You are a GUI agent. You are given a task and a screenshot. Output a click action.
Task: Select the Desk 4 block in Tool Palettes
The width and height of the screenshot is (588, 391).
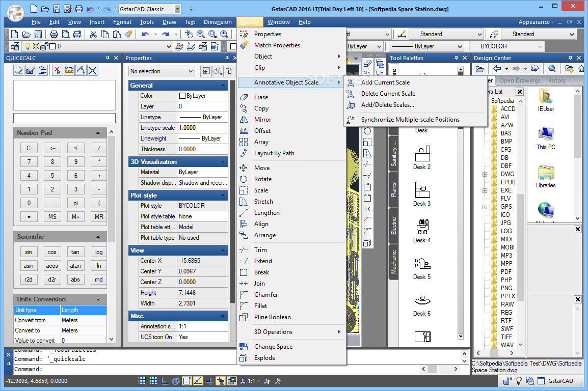422,231
